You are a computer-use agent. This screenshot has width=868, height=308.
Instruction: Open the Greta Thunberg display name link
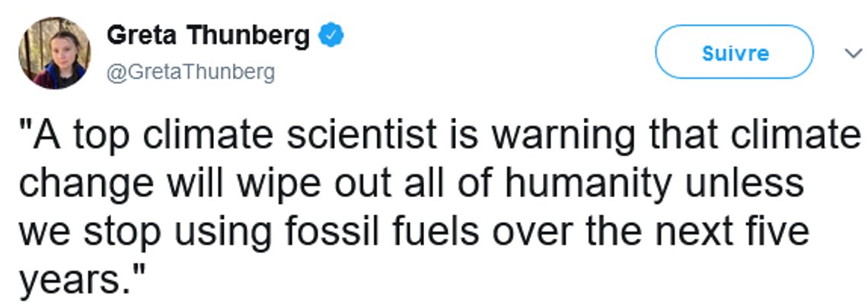tap(208, 36)
